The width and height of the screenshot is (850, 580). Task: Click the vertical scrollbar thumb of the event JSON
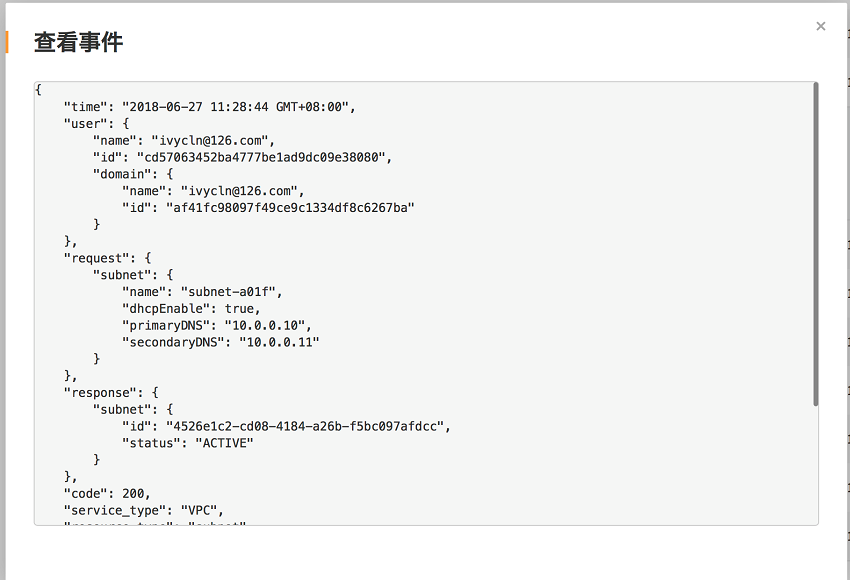(815, 244)
